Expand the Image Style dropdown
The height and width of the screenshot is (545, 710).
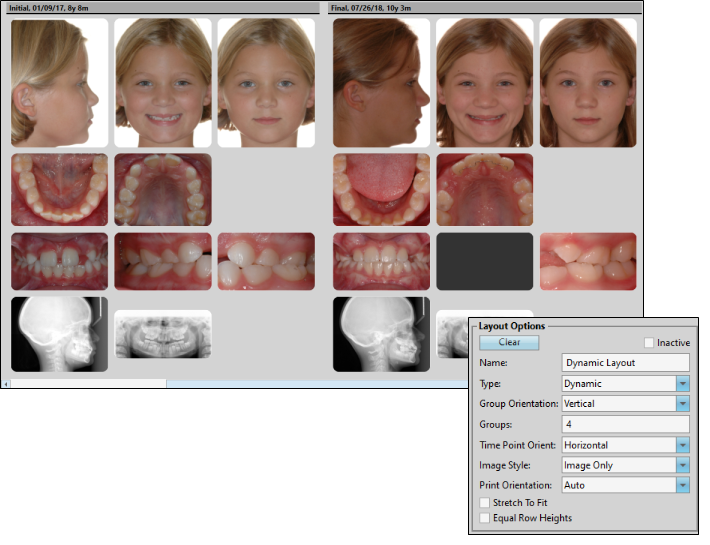(x=682, y=465)
